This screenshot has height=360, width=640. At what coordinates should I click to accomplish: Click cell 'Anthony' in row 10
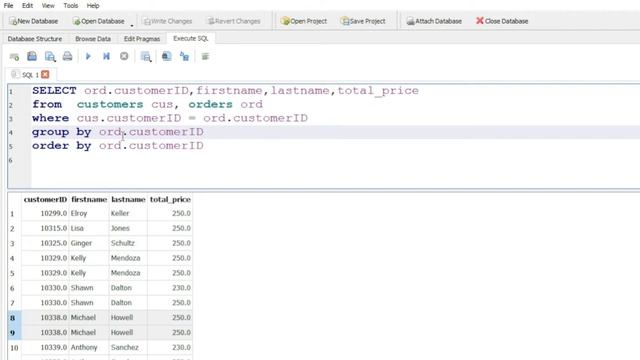tap(89, 347)
